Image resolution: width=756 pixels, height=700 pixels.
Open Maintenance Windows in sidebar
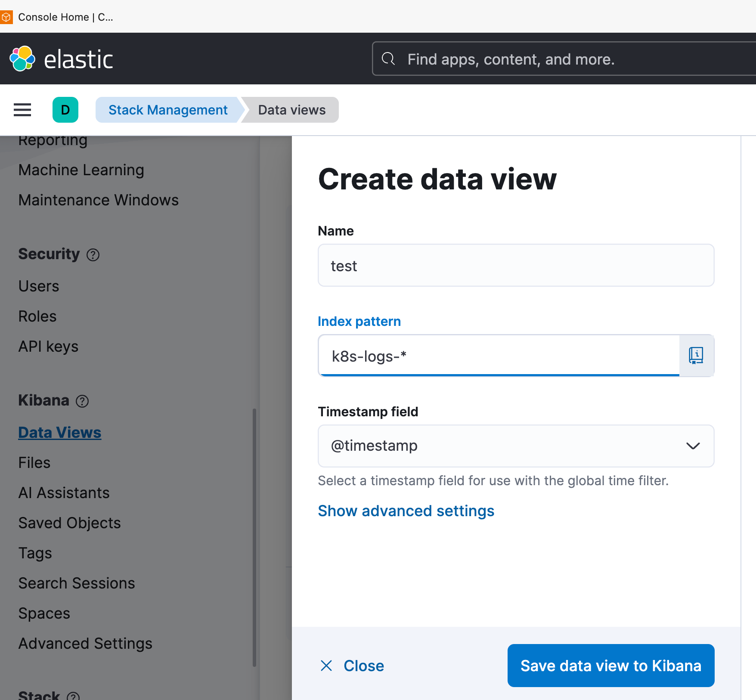pyautogui.click(x=99, y=200)
